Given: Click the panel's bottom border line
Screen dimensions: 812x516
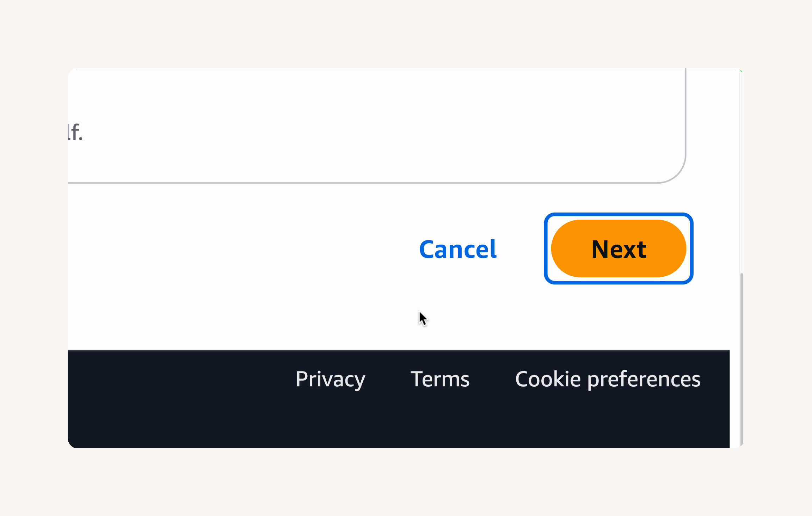Looking at the screenshot, I should tap(363, 183).
